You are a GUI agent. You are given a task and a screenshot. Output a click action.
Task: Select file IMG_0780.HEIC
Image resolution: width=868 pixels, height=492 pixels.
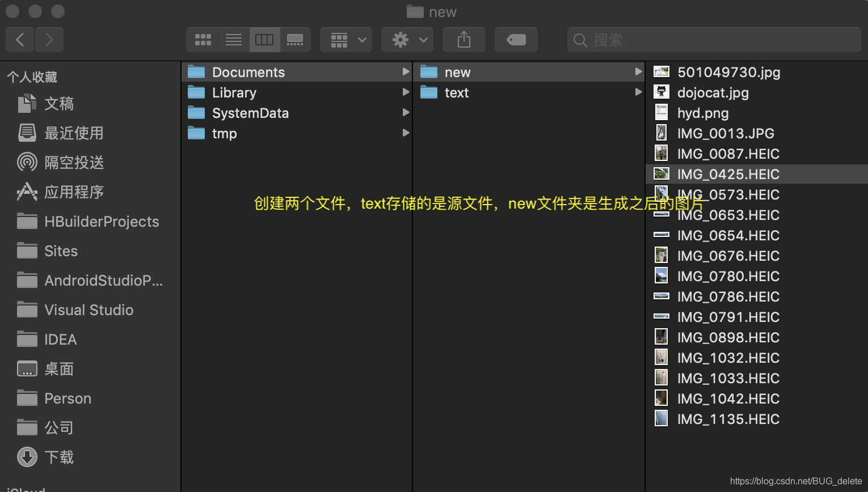pyautogui.click(x=757, y=276)
